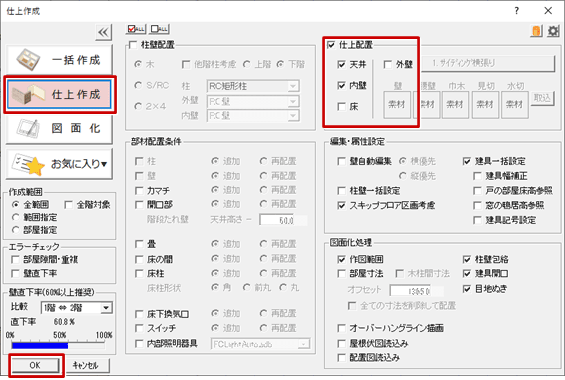The height and width of the screenshot is (380, 565).
Task: Click the サイディング横張り material button
Action: [x=488, y=63]
